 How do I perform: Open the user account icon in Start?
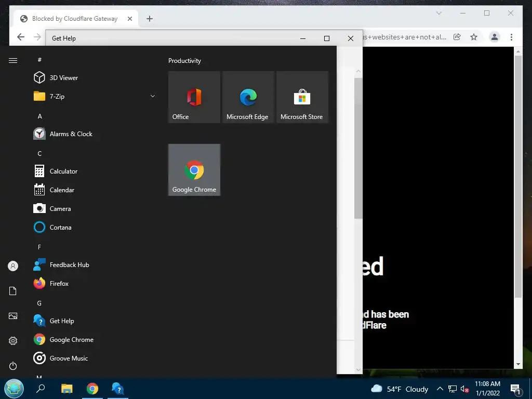13,266
